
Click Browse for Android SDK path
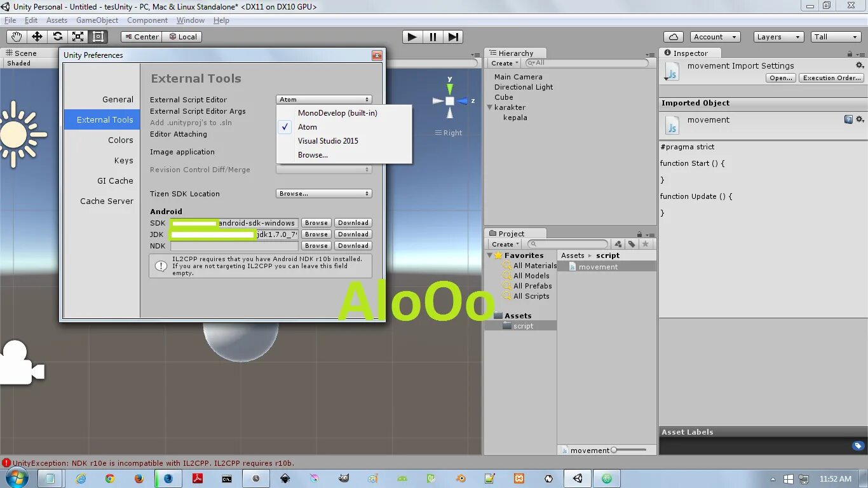pyautogui.click(x=316, y=223)
